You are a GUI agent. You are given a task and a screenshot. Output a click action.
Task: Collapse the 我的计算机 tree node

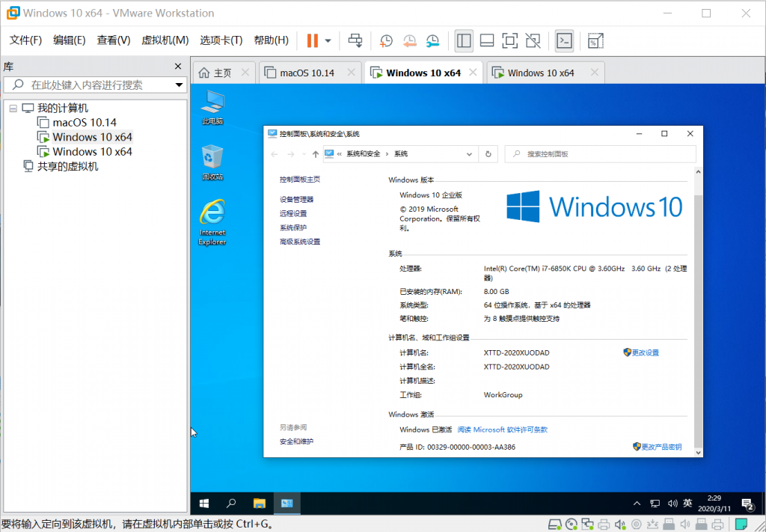pos(13,108)
